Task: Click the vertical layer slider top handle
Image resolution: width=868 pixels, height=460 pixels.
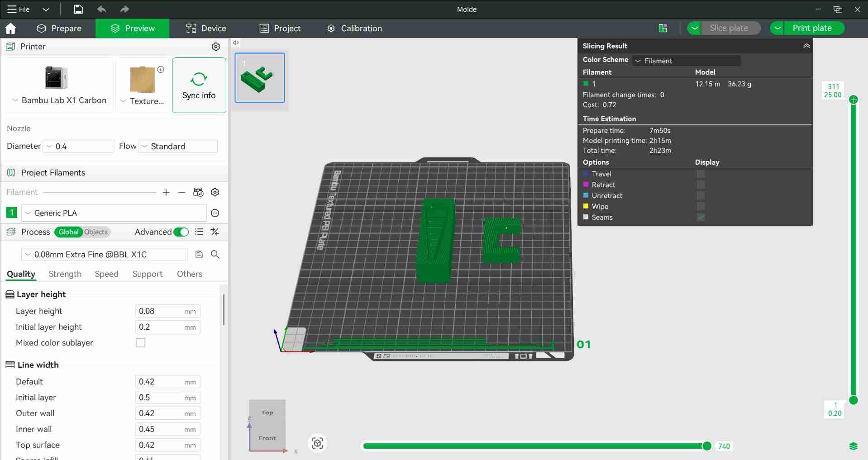Action: point(854,100)
